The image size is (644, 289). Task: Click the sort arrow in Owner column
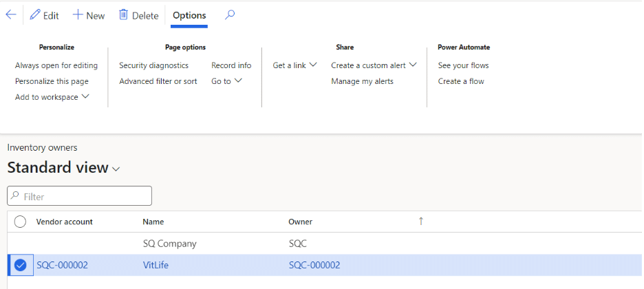421,222
